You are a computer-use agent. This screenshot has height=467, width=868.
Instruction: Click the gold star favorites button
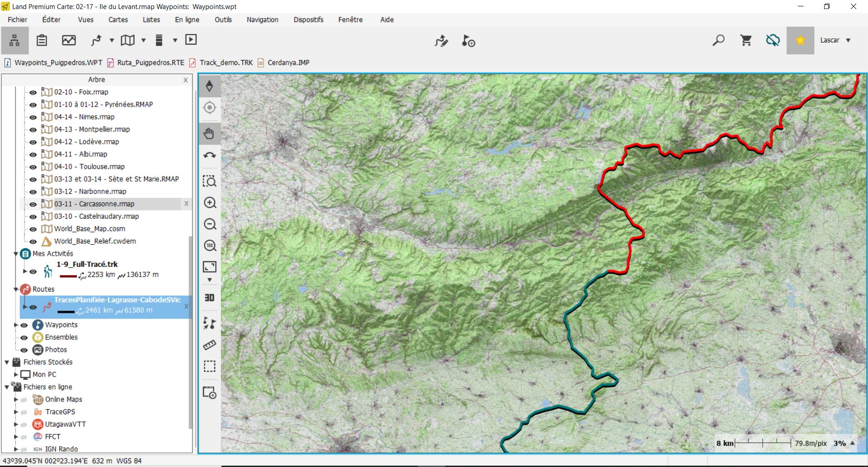pos(800,40)
